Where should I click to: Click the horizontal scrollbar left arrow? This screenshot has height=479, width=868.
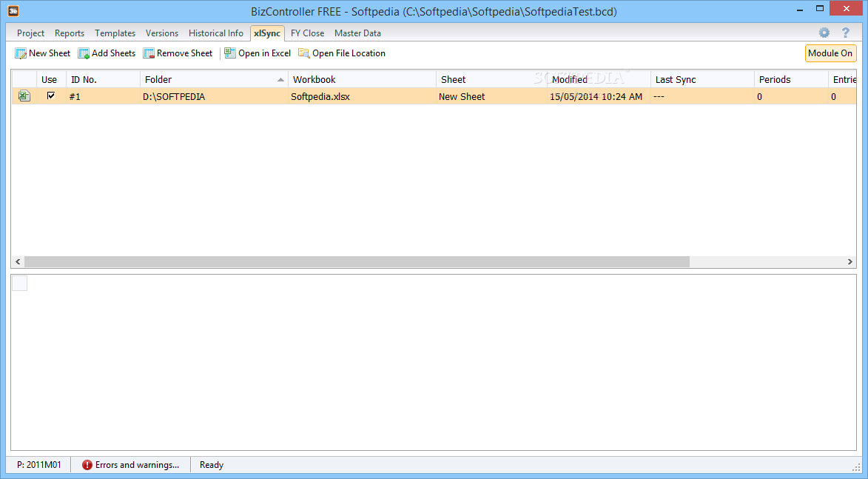18,261
